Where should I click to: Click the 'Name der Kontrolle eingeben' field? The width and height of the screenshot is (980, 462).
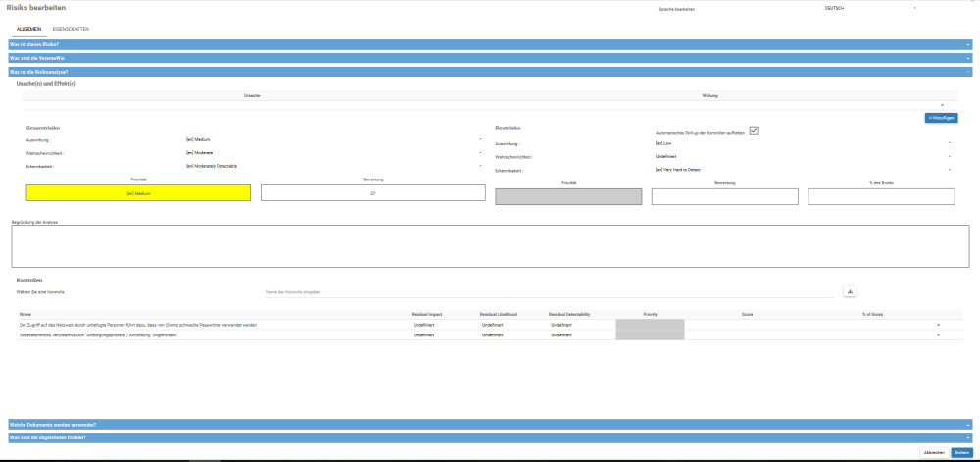tap(550, 292)
